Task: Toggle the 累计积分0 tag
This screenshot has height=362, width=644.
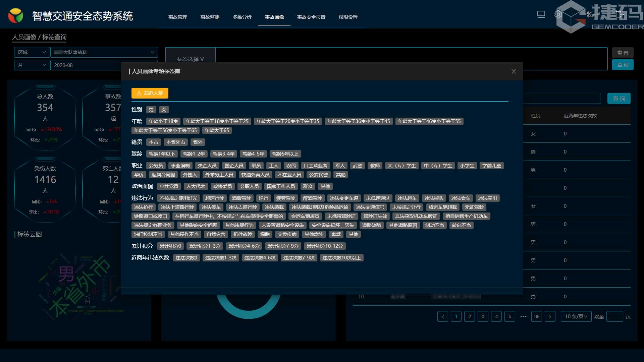Action: point(170,246)
